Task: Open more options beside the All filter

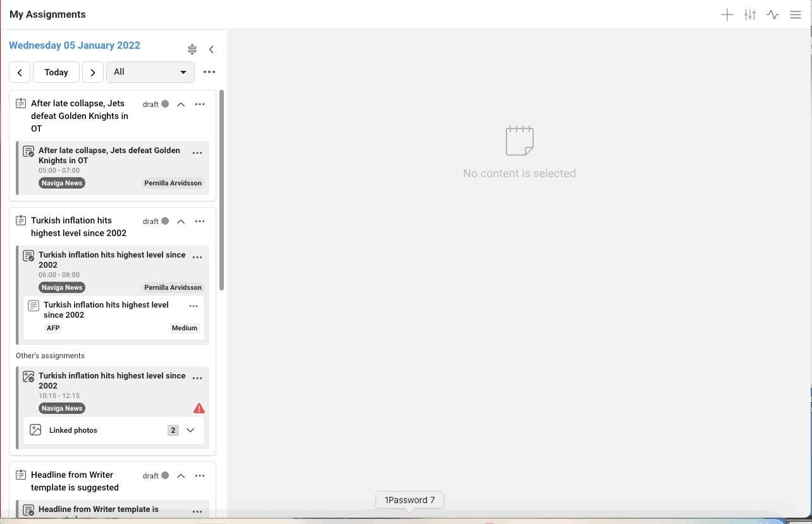Action: 209,72
